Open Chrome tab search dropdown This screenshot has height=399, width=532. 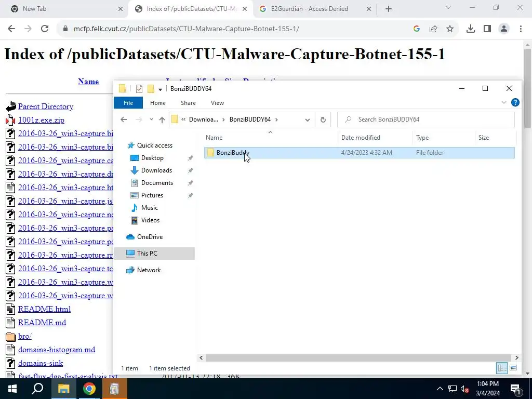(448, 7)
